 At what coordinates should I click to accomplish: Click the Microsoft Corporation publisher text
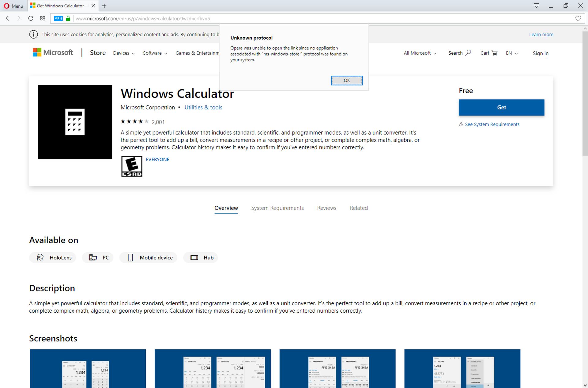(x=148, y=107)
